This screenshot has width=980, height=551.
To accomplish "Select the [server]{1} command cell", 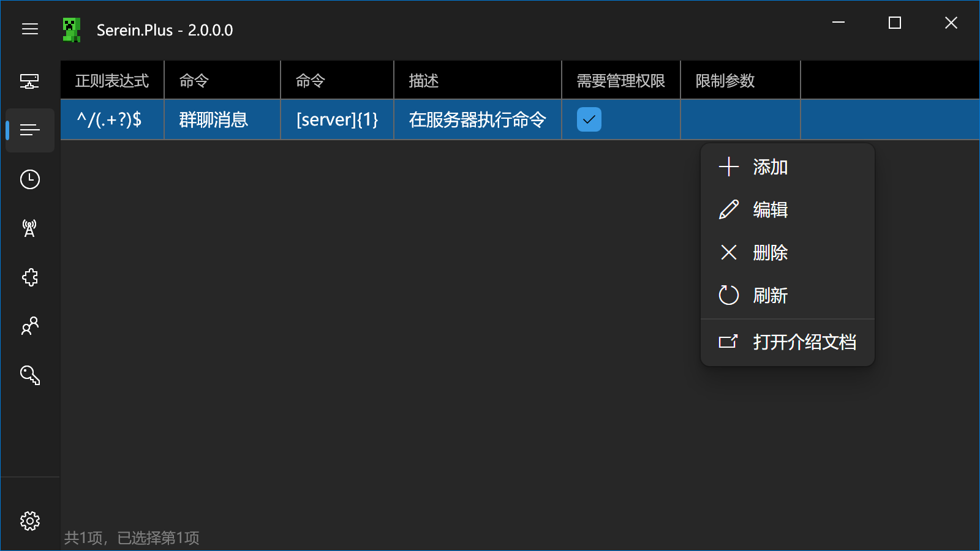I will click(x=337, y=119).
